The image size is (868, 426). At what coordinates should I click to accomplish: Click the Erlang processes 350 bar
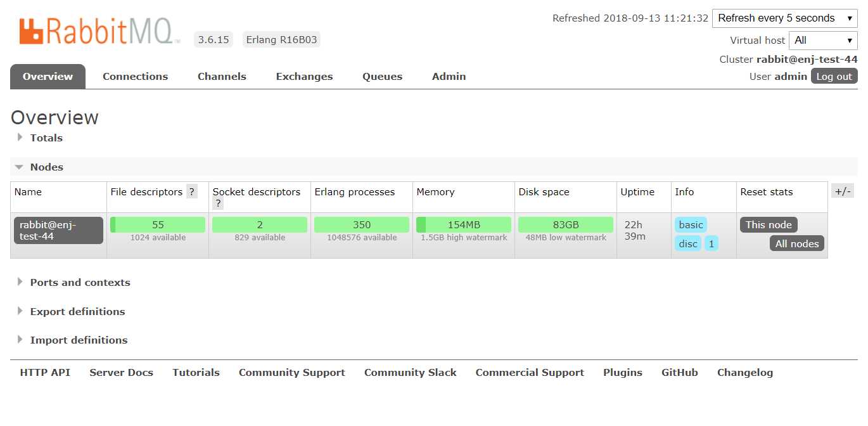[362, 224]
